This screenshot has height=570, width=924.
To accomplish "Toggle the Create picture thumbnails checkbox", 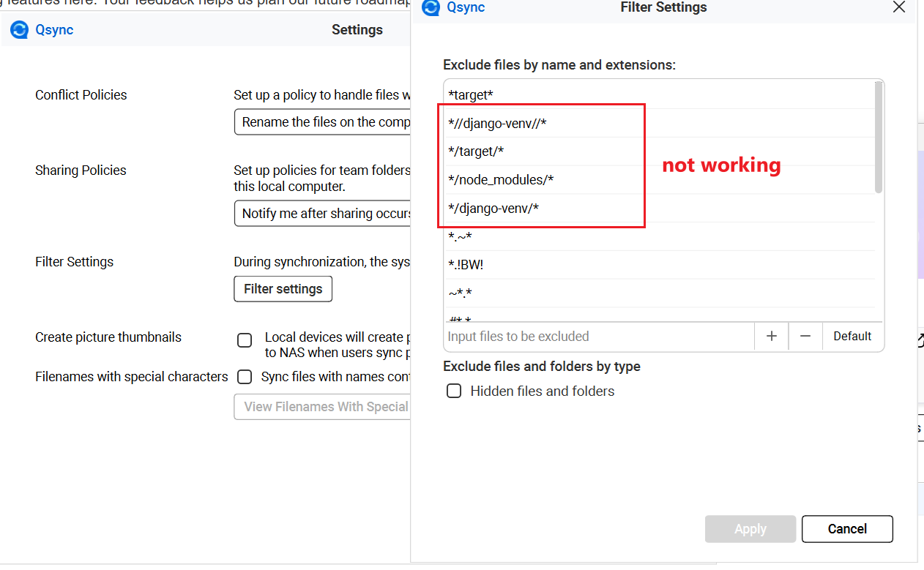I will (x=245, y=340).
